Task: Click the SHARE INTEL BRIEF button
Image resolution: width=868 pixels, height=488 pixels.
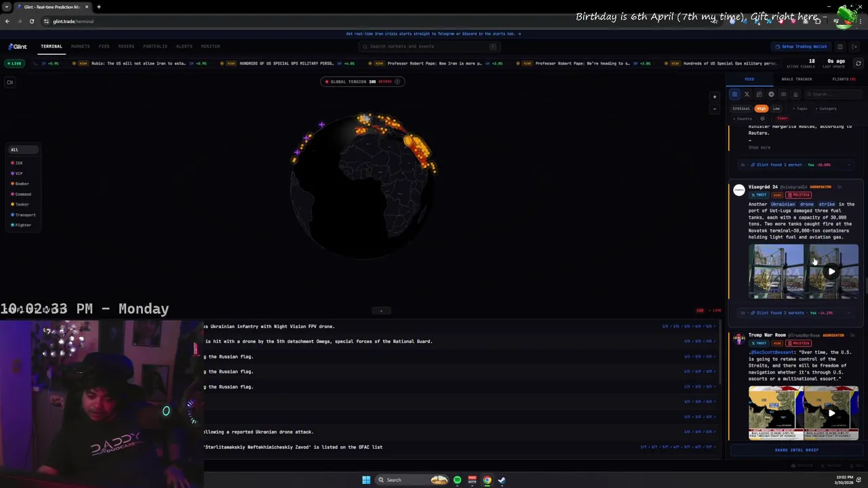Action: (x=796, y=450)
